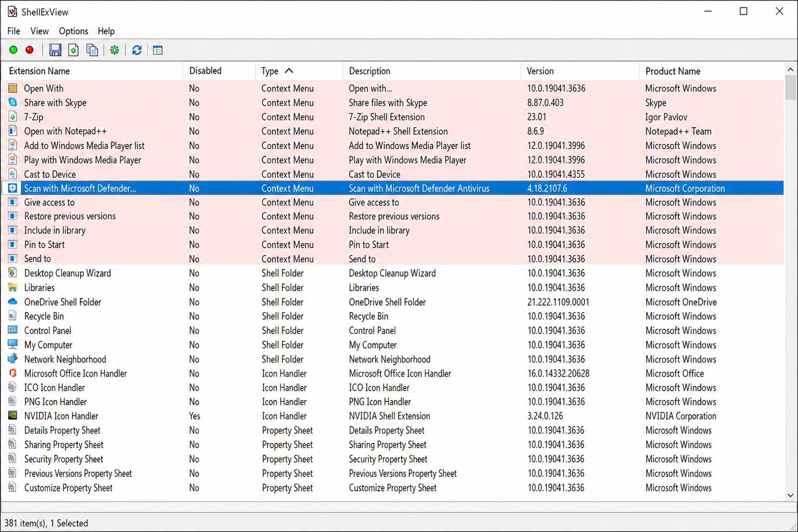Select the Security Property Sheet extension name

(64, 459)
